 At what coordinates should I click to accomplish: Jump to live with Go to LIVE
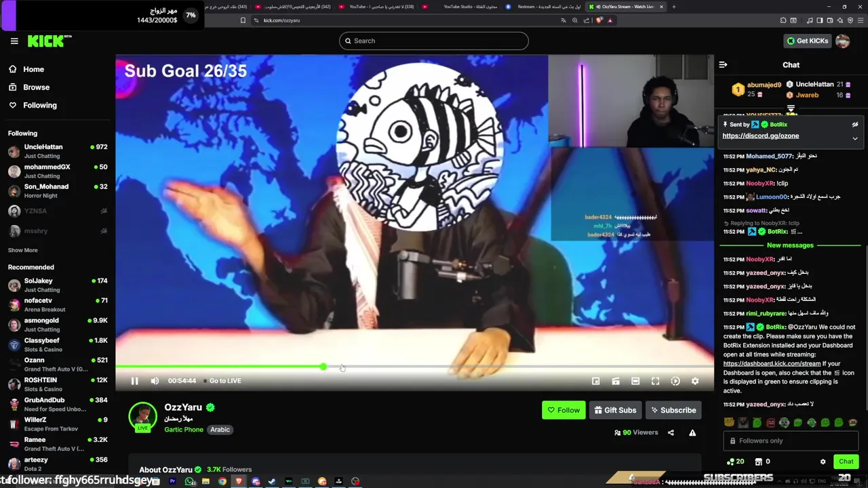point(223,381)
